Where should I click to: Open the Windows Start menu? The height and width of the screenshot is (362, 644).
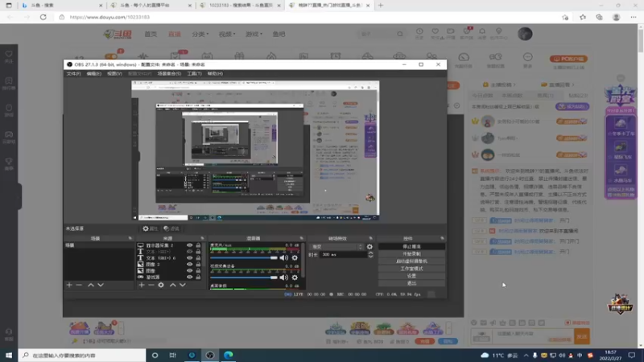(x=9, y=355)
